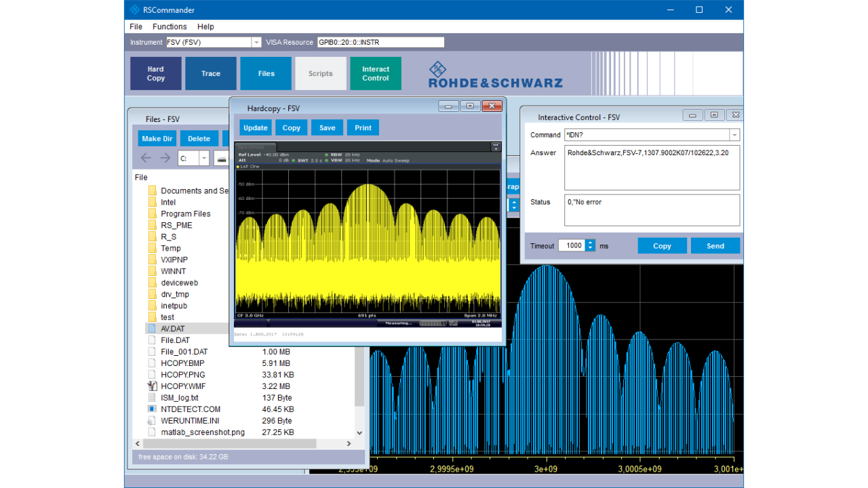Click the Make Dir button
This screenshot has width=868, height=488.
click(x=157, y=139)
